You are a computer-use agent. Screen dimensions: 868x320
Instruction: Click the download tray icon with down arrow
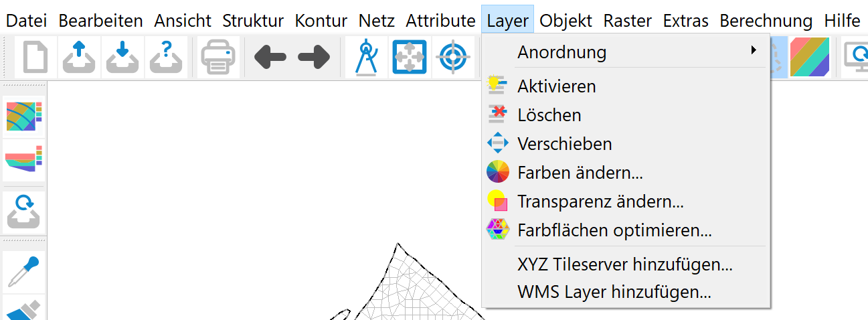[122, 57]
